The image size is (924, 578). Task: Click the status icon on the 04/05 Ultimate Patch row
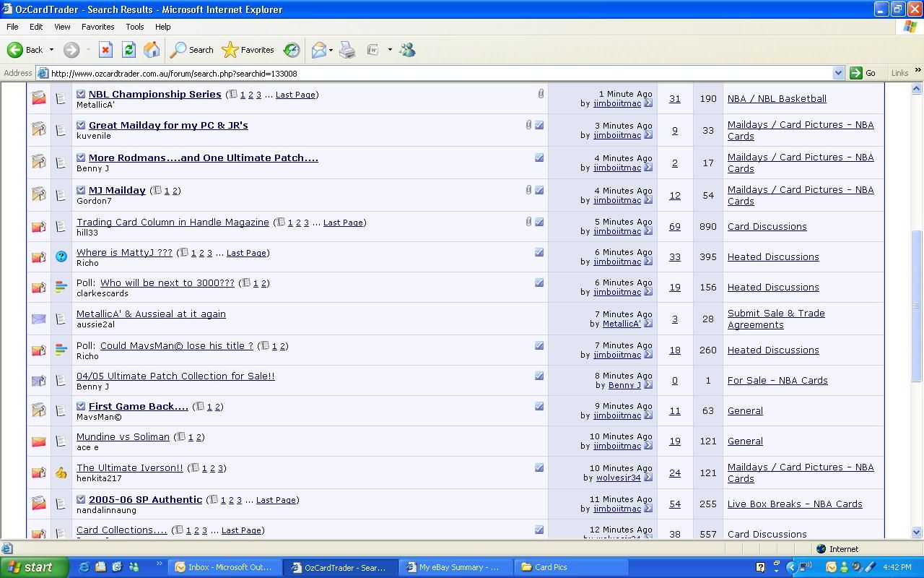(x=39, y=380)
